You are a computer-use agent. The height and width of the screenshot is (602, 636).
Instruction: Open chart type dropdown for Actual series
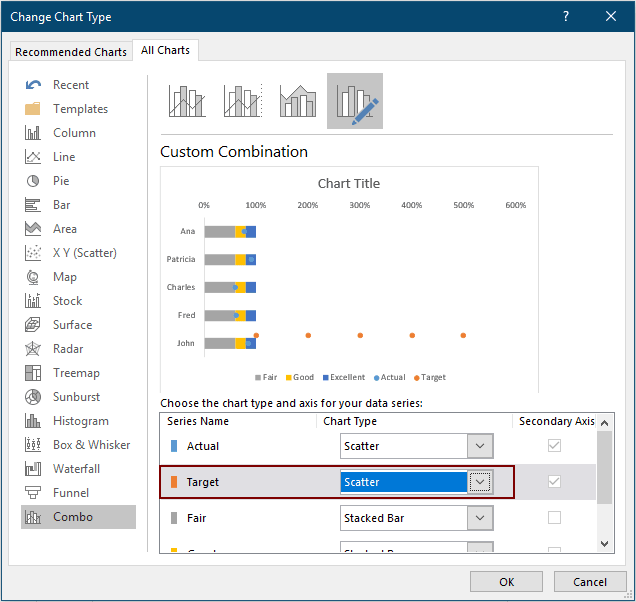pyautogui.click(x=481, y=446)
